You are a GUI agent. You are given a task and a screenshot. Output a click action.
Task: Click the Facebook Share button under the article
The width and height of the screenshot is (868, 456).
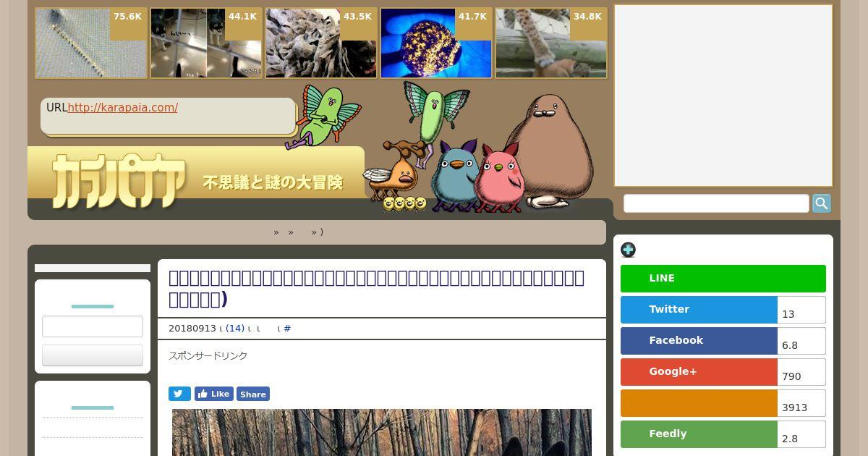click(x=253, y=394)
